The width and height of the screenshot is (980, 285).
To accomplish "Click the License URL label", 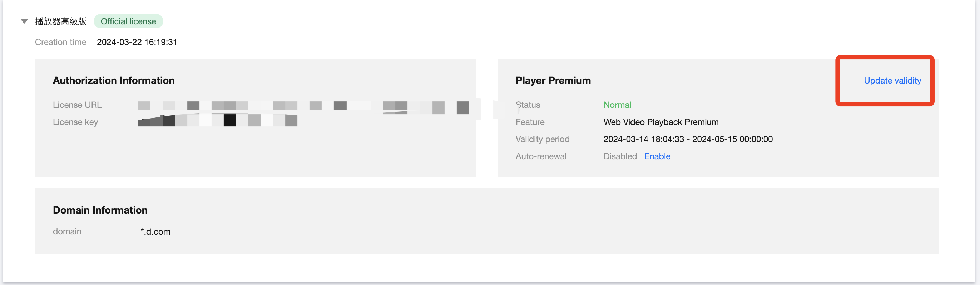I will [x=77, y=105].
